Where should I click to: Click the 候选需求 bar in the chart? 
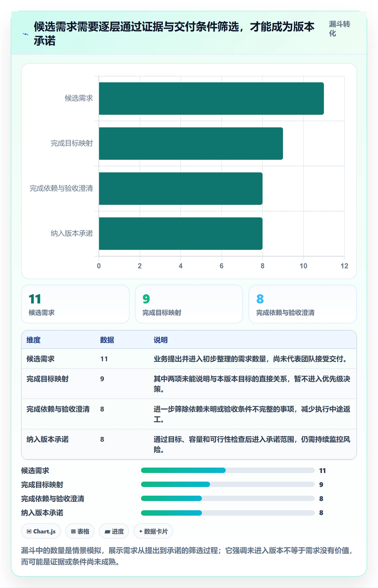pos(211,99)
